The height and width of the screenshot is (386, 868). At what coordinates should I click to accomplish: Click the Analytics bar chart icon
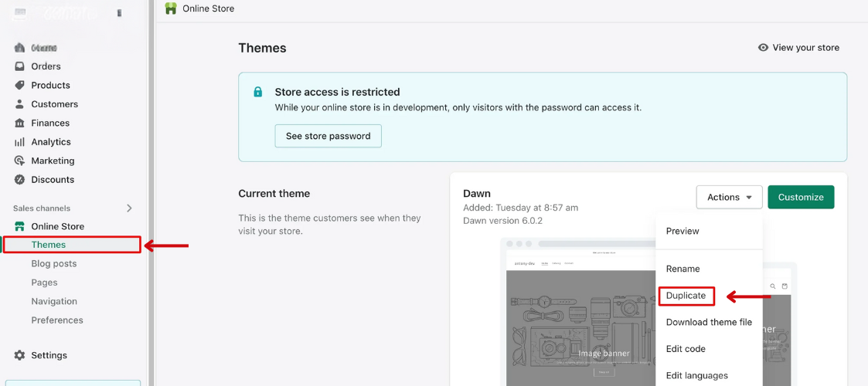coord(19,141)
